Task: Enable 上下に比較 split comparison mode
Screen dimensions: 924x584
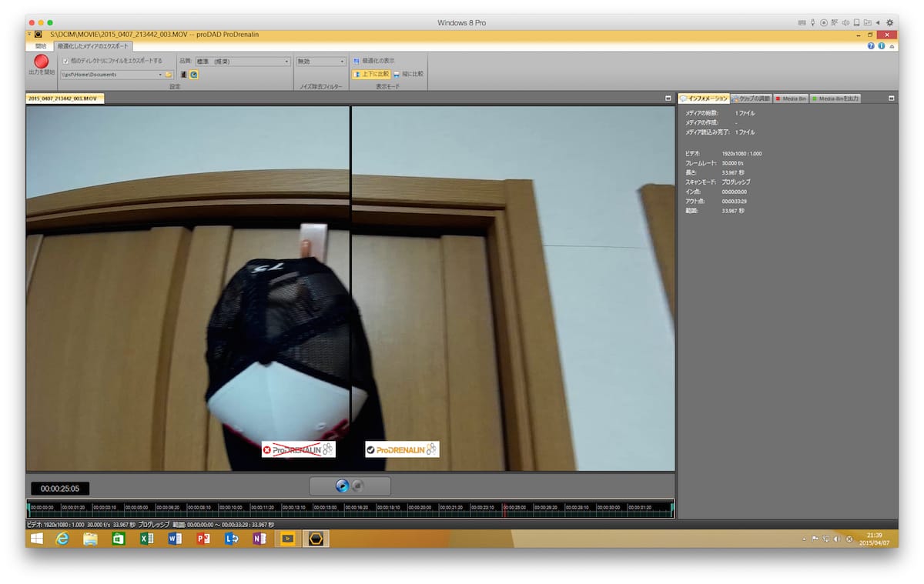Action: click(370, 75)
